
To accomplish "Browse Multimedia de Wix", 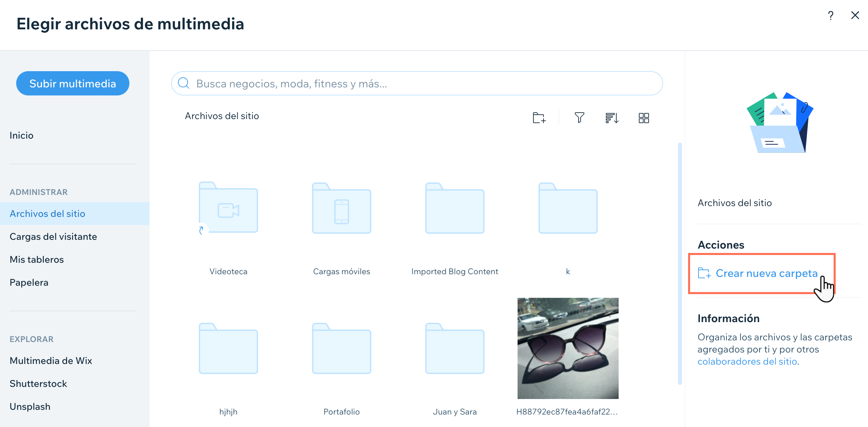I will (x=51, y=361).
